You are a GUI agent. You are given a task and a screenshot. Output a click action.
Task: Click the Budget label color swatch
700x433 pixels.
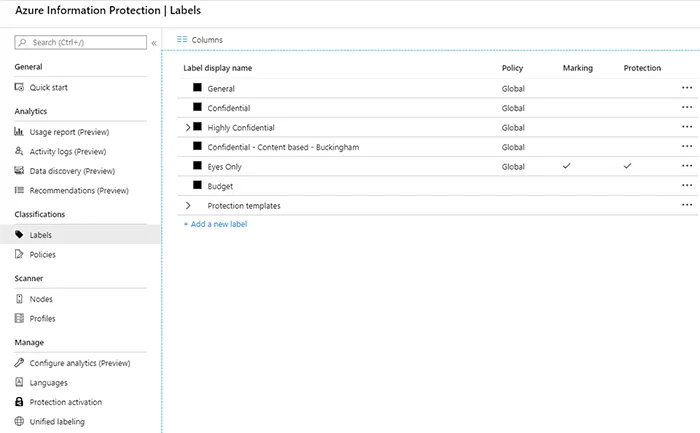click(197, 185)
